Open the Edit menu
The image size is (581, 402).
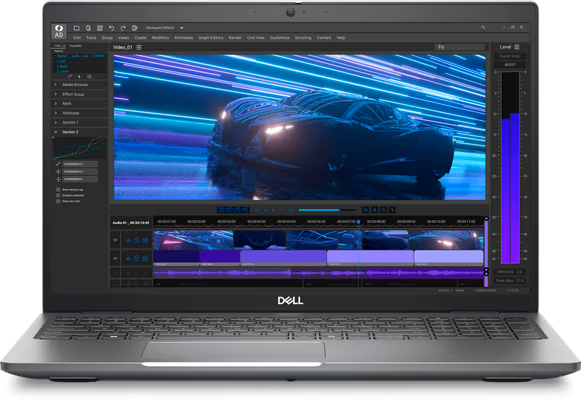77,38
